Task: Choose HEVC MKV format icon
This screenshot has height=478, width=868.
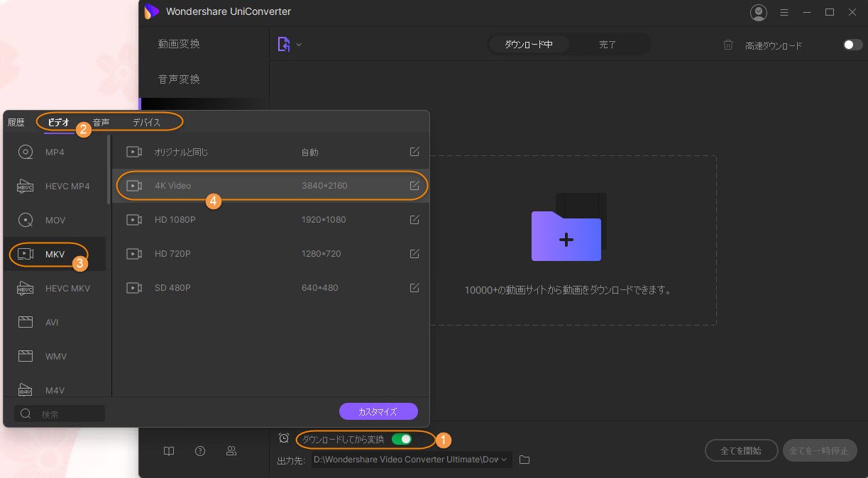Action: click(26, 288)
